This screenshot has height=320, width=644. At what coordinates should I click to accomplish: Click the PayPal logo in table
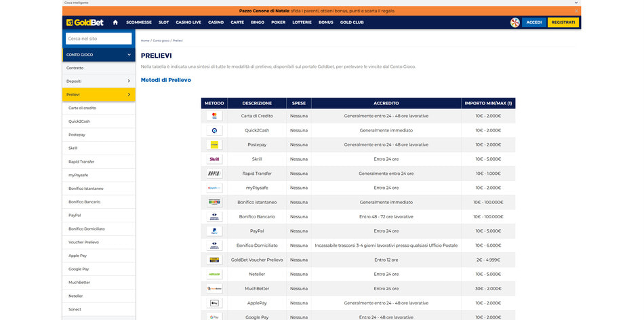[x=214, y=231]
